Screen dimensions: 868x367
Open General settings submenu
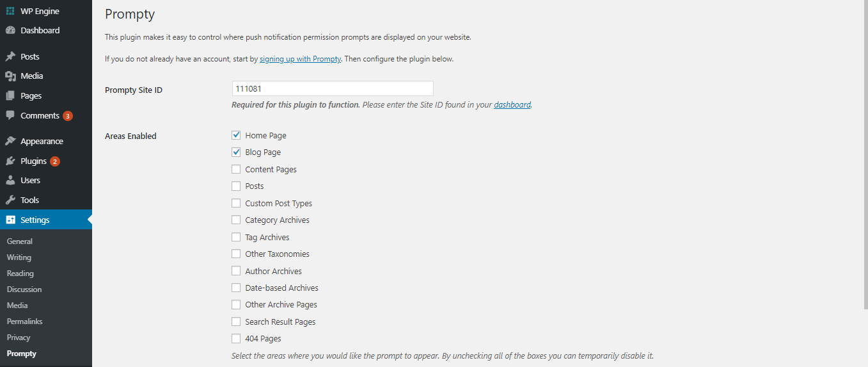point(20,241)
